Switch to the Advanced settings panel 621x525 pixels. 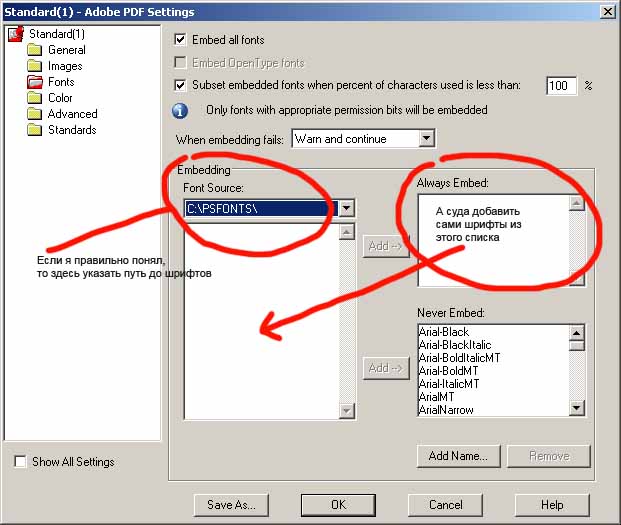tap(72, 114)
